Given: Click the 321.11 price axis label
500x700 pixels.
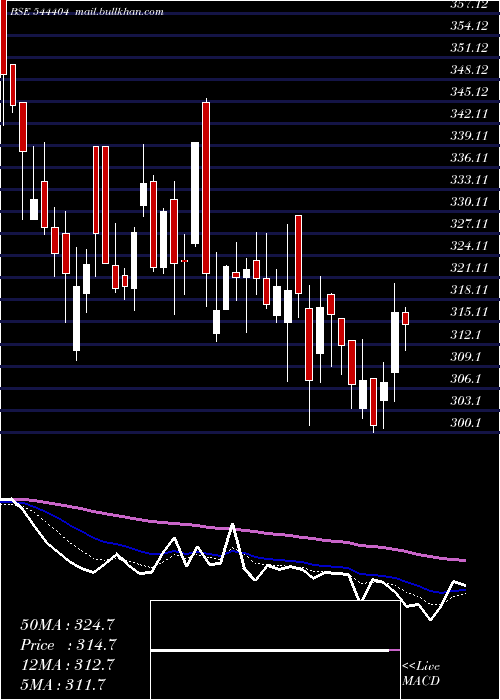Looking at the screenshot, I should 469,268.
